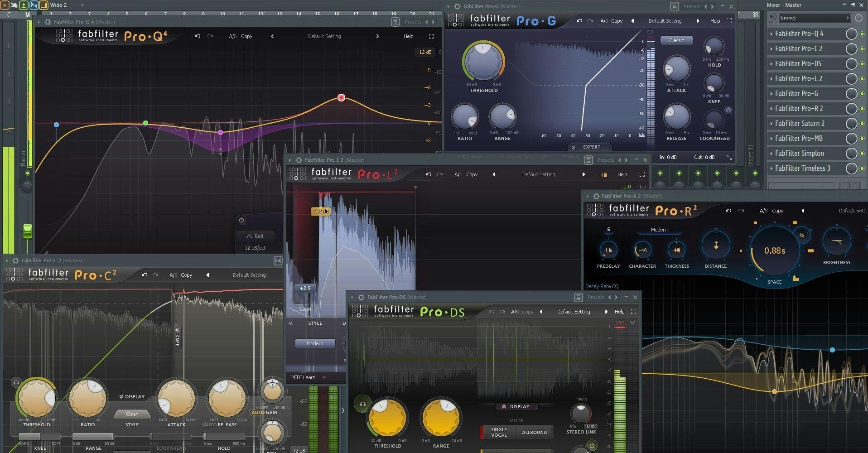Open Help menu in Pro-Q 4
The image size is (868, 453).
coord(408,36)
